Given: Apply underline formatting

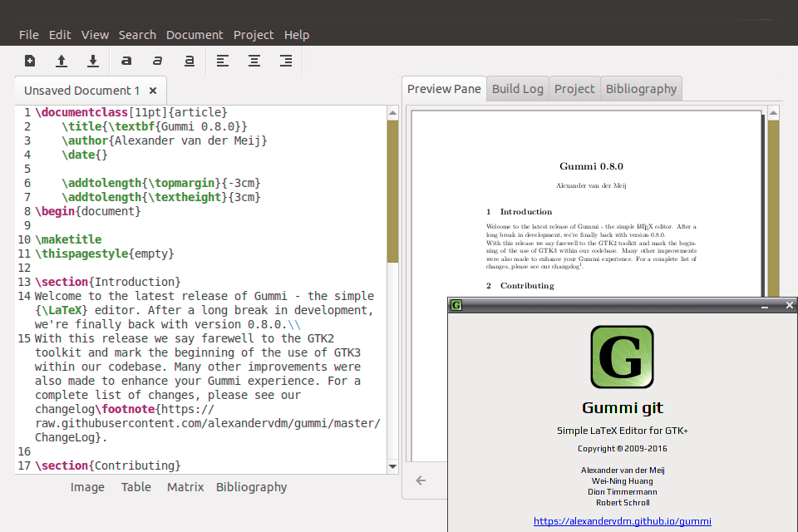Looking at the screenshot, I should pyautogui.click(x=189, y=60).
